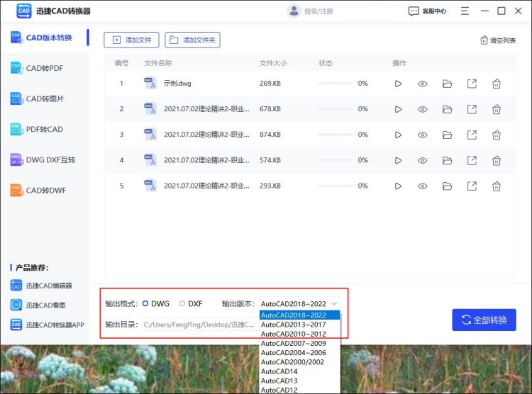Viewport: 532px width, 394px height.
Task: Select DXF output format radio button
Action: point(182,303)
